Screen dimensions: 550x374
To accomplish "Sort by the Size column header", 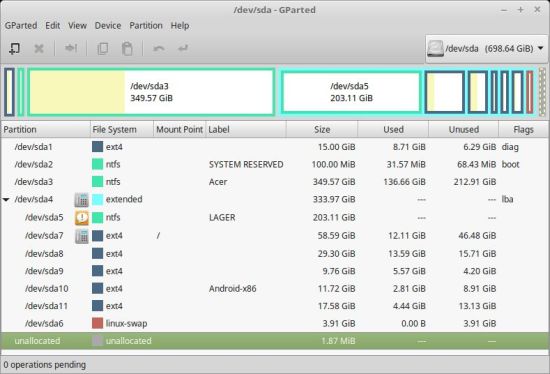I will [x=322, y=129].
